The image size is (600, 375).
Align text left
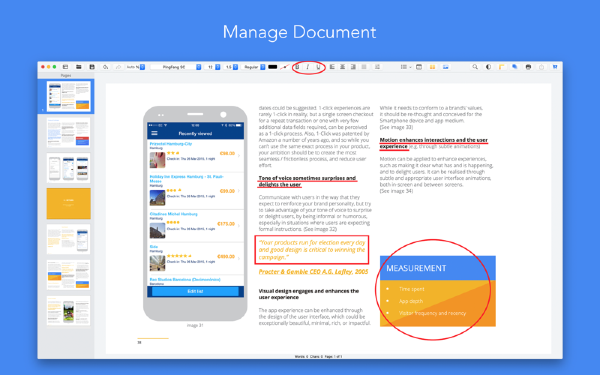[x=332, y=67]
